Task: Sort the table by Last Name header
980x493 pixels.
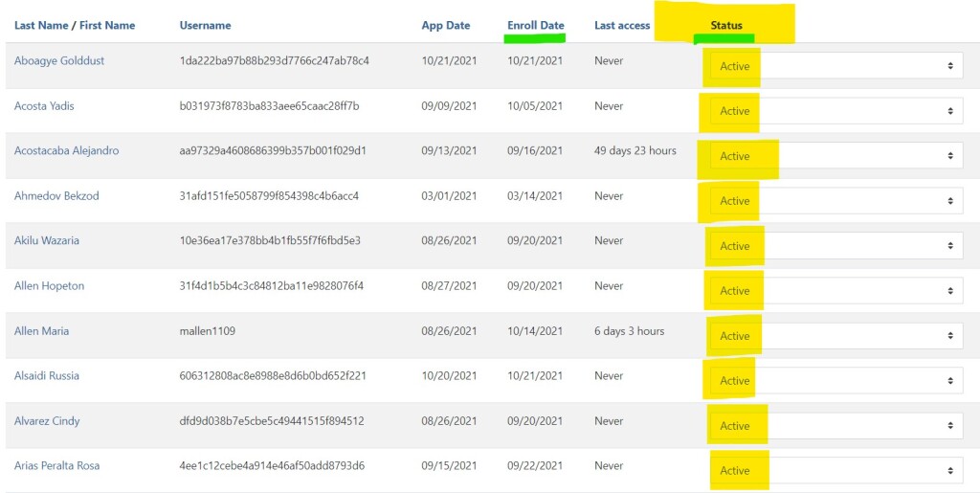Action: tap(40, 26)
